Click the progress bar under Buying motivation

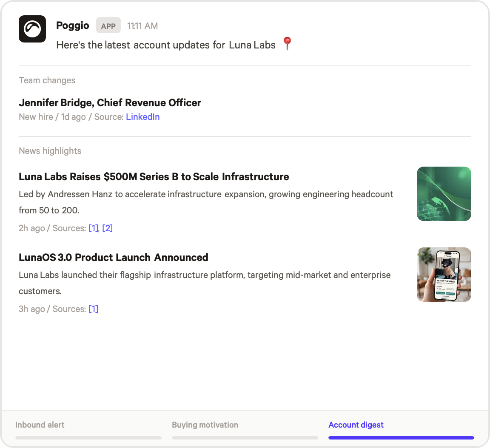pyautogui.click(x=245, y=437)
